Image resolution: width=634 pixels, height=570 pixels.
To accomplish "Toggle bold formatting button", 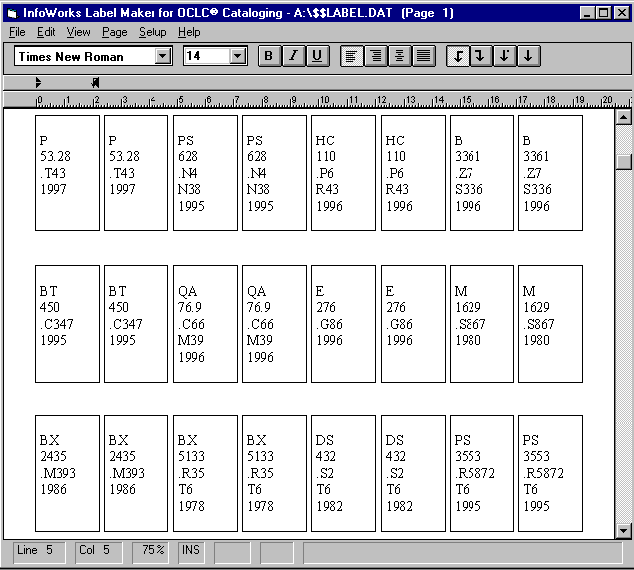I will pos(268,56).
